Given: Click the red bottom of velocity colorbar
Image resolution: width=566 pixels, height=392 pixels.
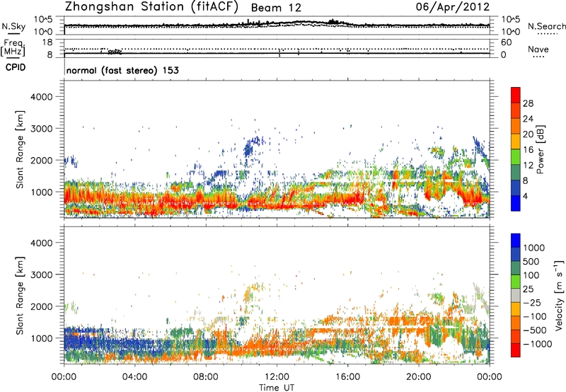Looking at the screenshot, I should point(516,350).
